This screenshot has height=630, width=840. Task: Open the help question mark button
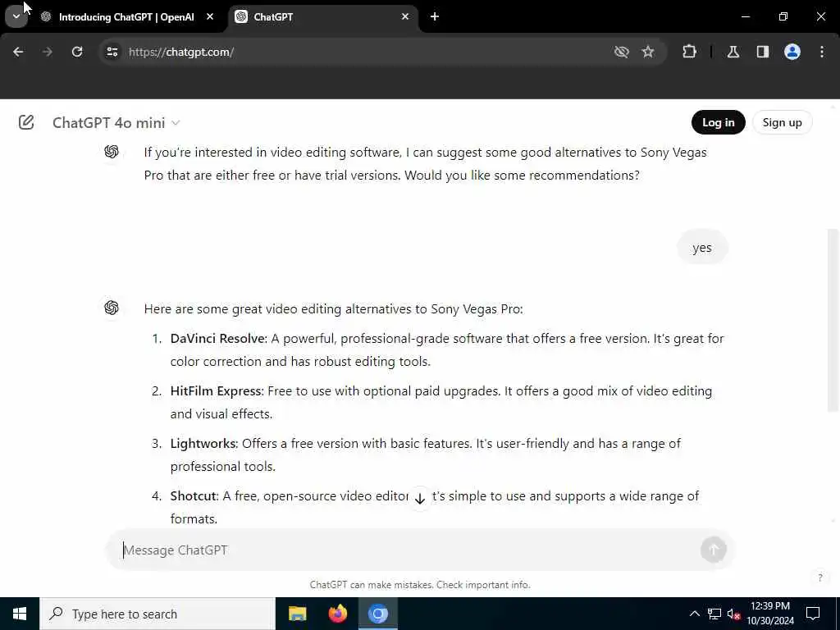pos(819,578)
